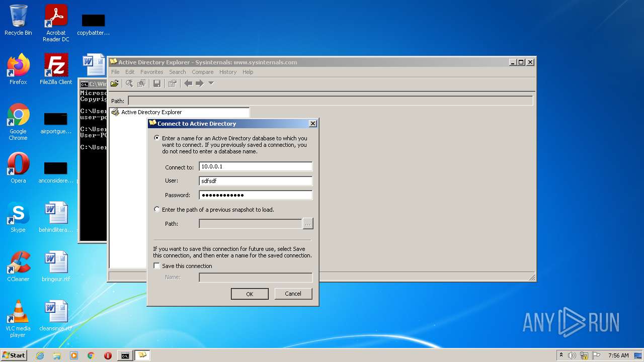Select the Opera desktop icon
Image resolution: width=644 pixels, height=362 pixels.
coord(18,168)
